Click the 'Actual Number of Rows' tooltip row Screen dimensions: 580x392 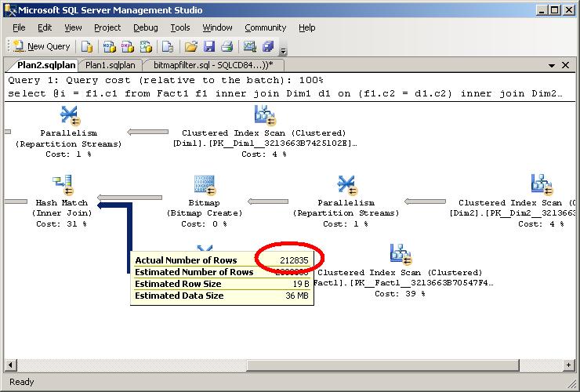coord(222,260)
